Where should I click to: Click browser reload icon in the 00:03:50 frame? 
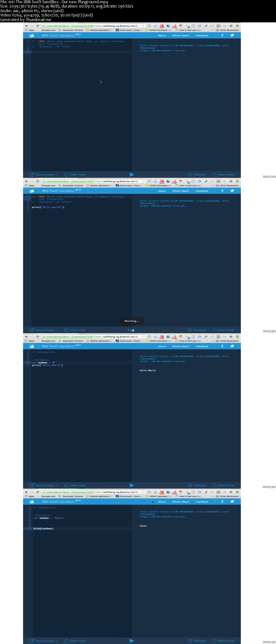point(37,181)
